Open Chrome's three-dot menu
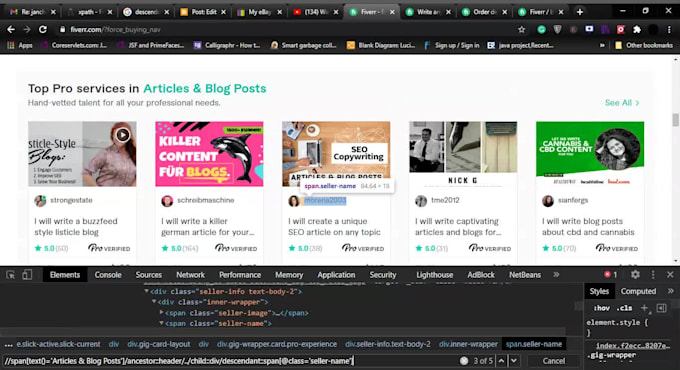 coord(669,29)
